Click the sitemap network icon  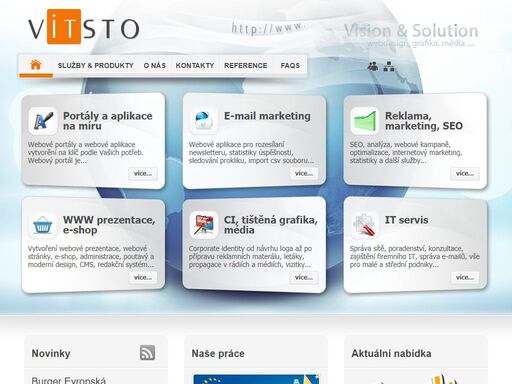coord(389,66)
